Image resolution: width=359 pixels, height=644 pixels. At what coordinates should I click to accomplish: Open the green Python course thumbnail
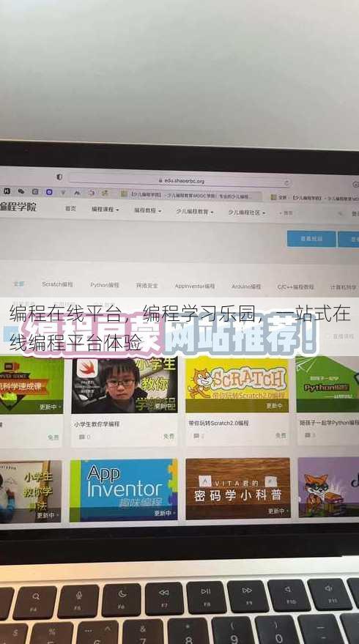click(x=327, y=384)
